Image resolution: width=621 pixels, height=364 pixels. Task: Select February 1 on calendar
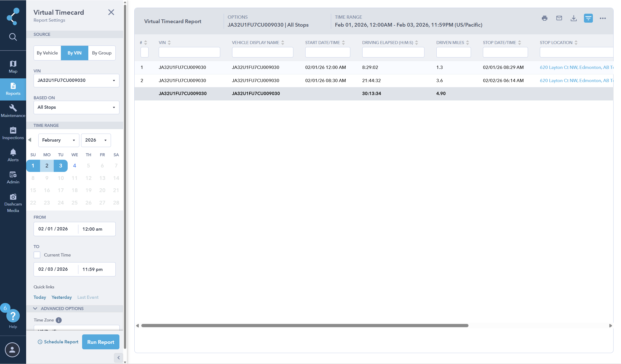33,166
